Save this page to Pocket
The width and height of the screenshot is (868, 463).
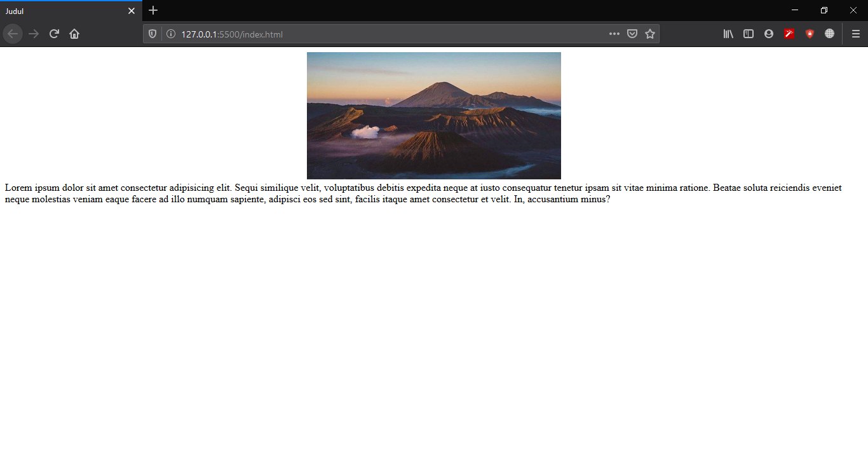(632, 34)
